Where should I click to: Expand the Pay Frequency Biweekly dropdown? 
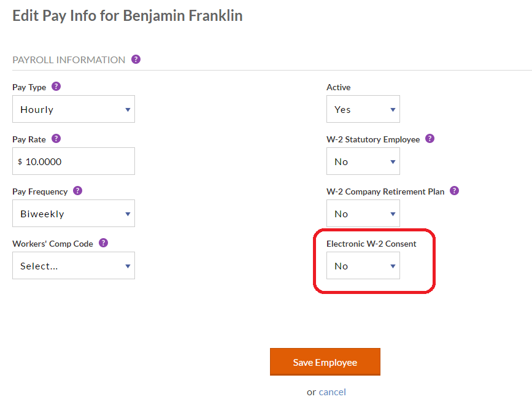coord(74,214)
